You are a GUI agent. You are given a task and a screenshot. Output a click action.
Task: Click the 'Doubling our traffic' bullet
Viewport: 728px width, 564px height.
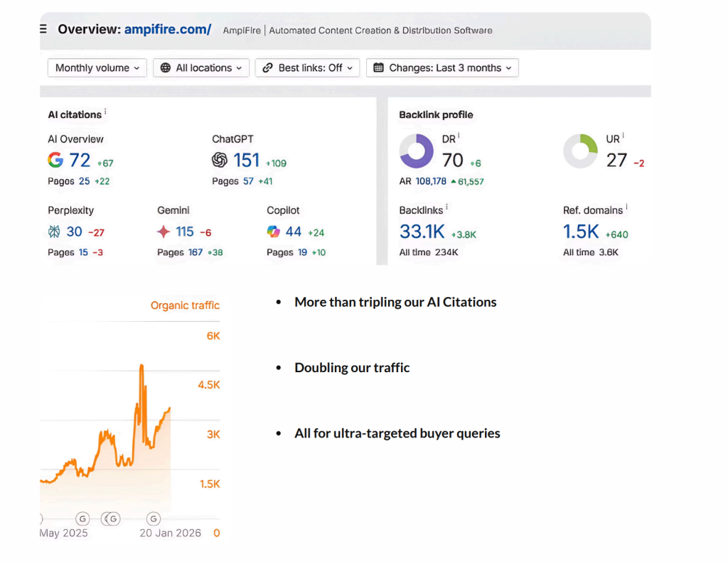352,367
